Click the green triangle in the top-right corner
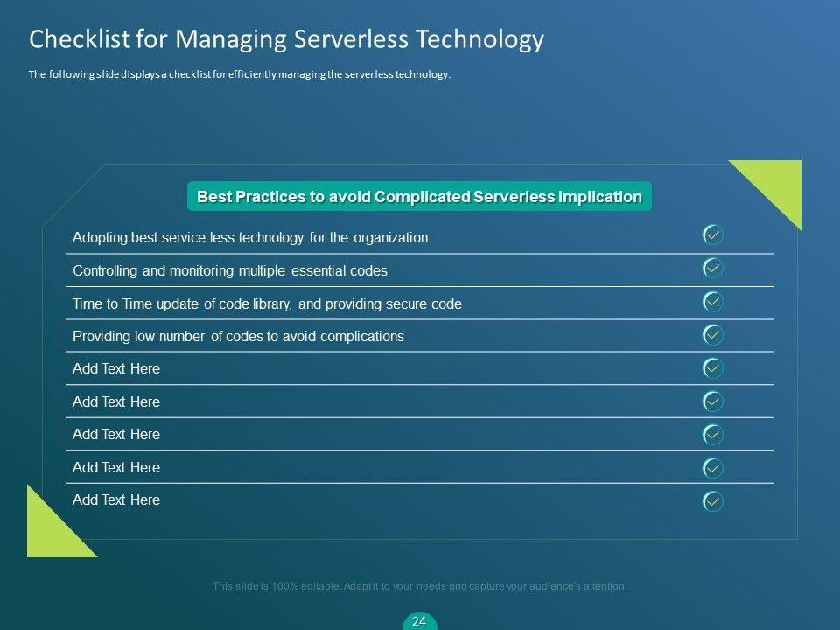This screenshot has width=840, height=630. tap(777, 184)
